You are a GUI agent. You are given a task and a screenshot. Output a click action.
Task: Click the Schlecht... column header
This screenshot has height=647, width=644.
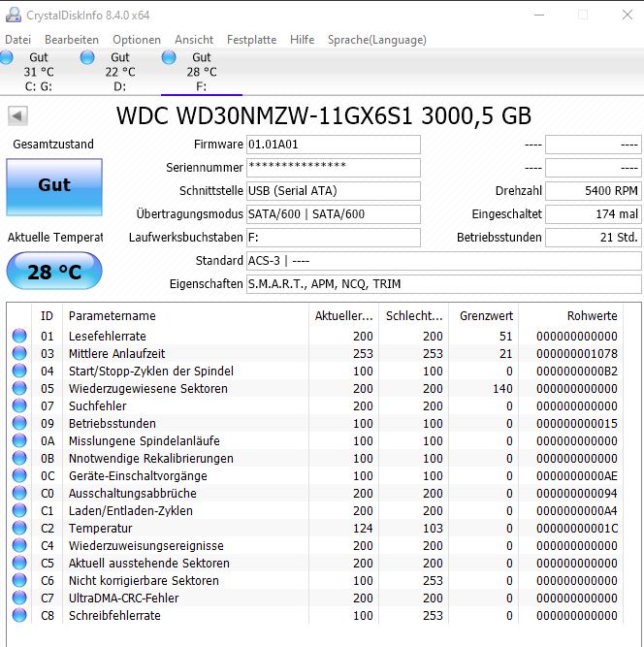pyautogui.click(x=414, y=315)
